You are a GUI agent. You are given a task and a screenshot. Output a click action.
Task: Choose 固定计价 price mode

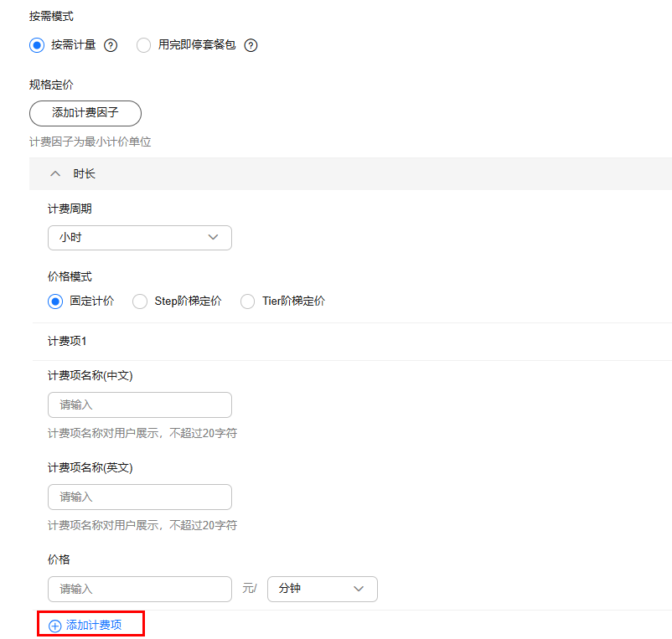click(x=55, y=301)
